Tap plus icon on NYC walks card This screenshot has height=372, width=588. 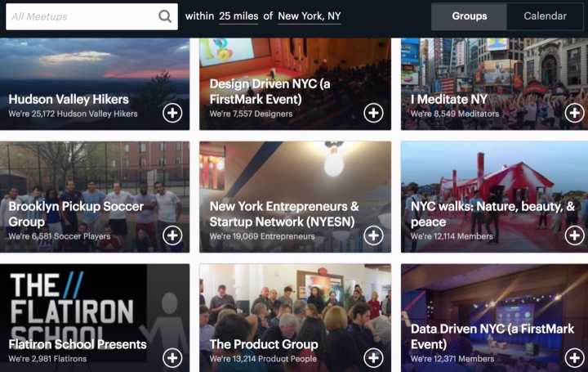coord(574,235)
